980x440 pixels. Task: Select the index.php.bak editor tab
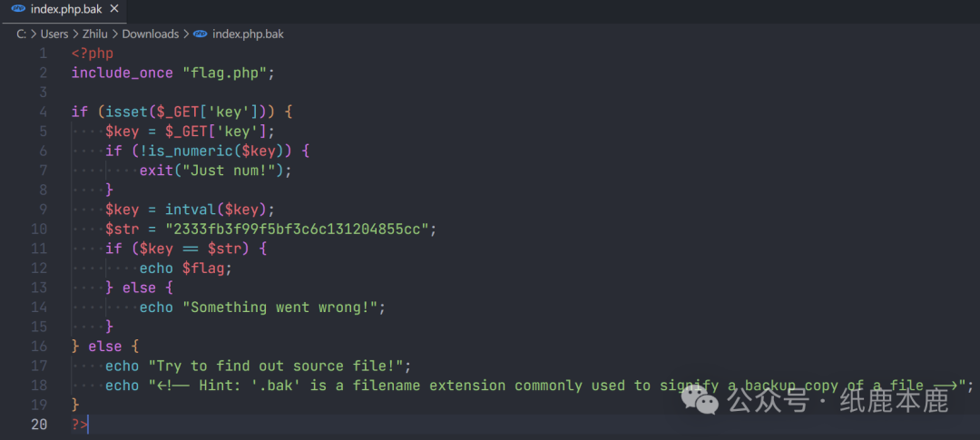(64, 10)
